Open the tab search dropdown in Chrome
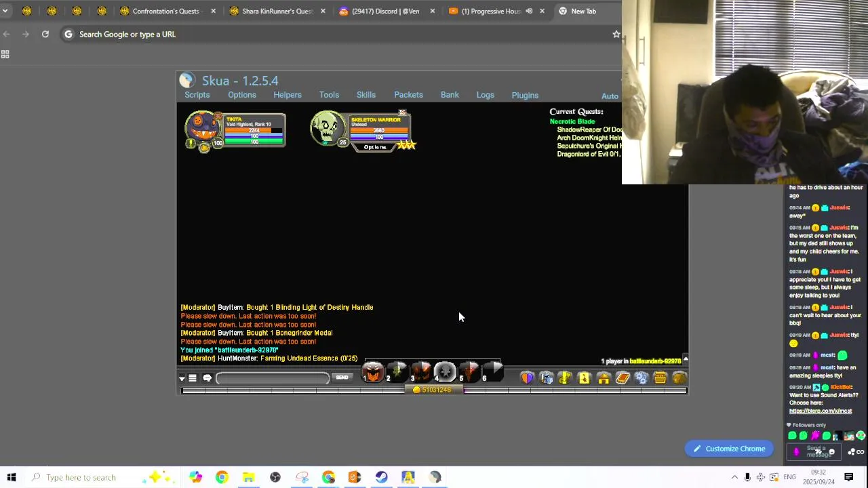Screen dimensions: 868x488 click(x=5, y=11)
